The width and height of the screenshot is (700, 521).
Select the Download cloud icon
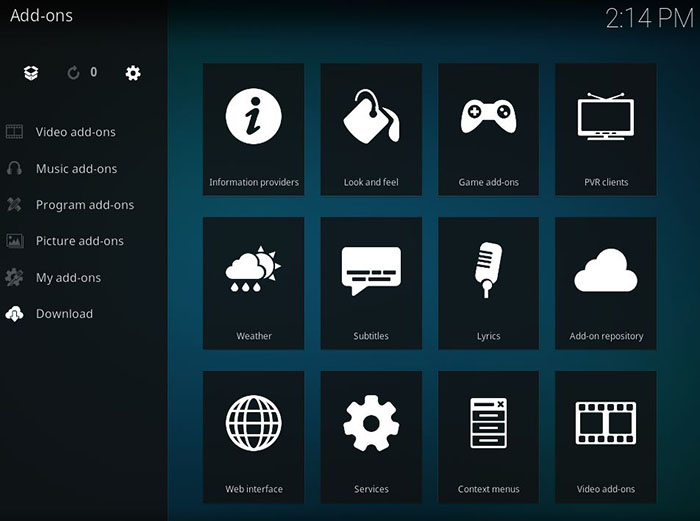[x=14, y=314]
